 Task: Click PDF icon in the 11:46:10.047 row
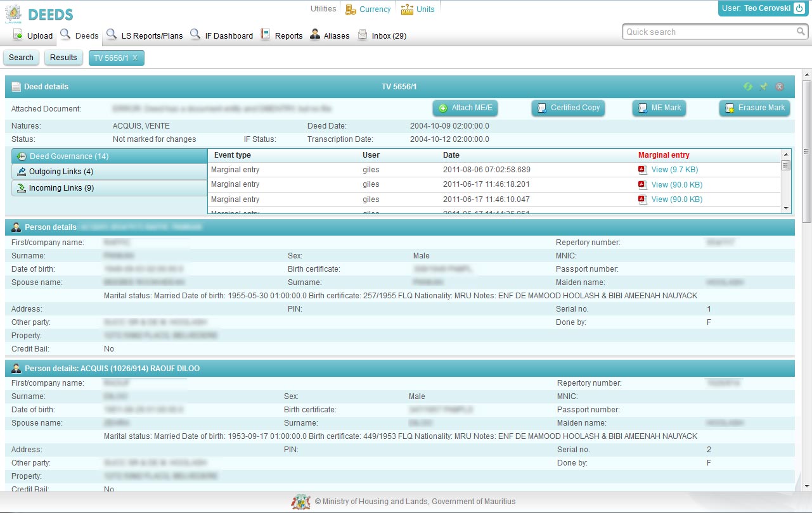click(642, 199)
